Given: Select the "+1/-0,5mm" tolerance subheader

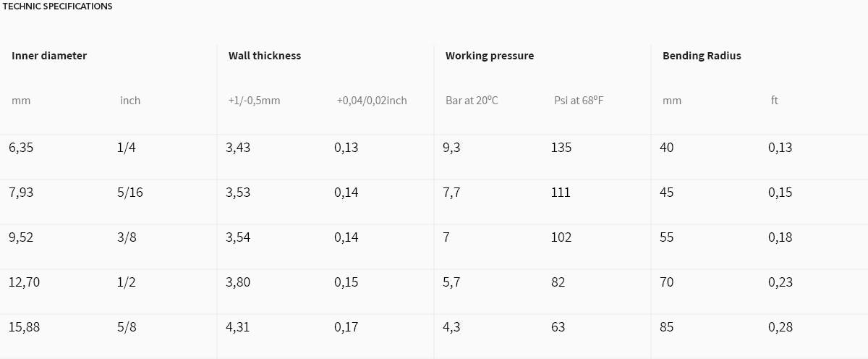Looking at the screenshot, I should (254, 101).
